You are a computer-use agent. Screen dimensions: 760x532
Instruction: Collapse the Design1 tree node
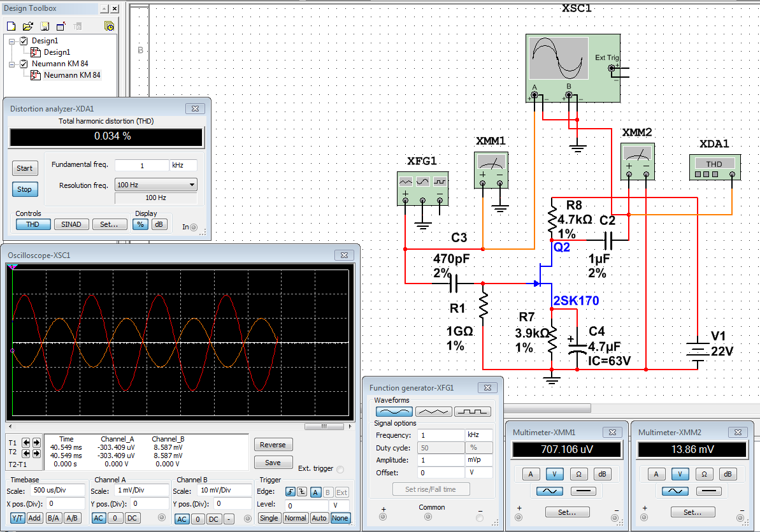[x=12, y=41]
